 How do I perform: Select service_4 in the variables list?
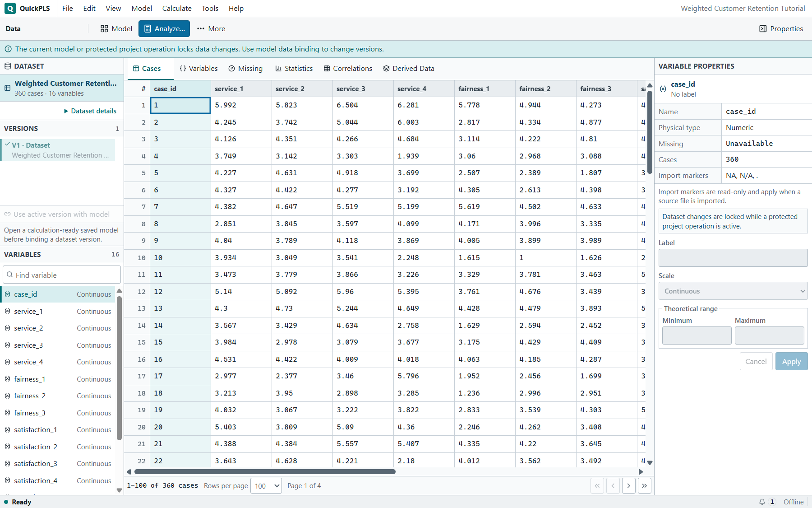[x=58, y=362]
